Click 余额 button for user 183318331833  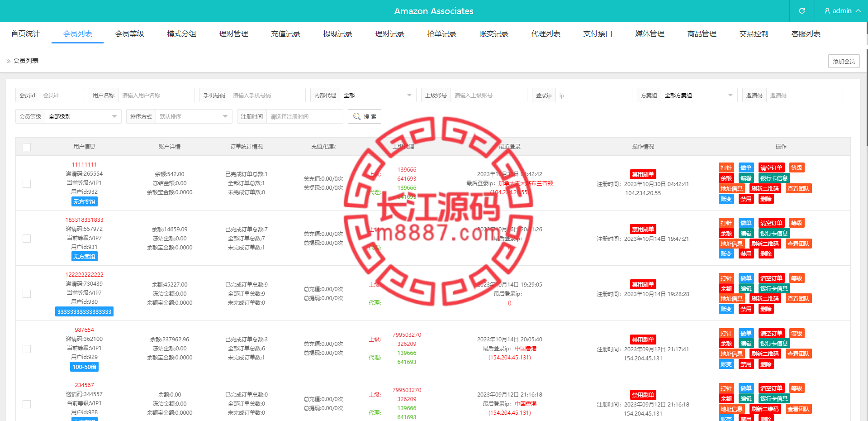[726, 233]
